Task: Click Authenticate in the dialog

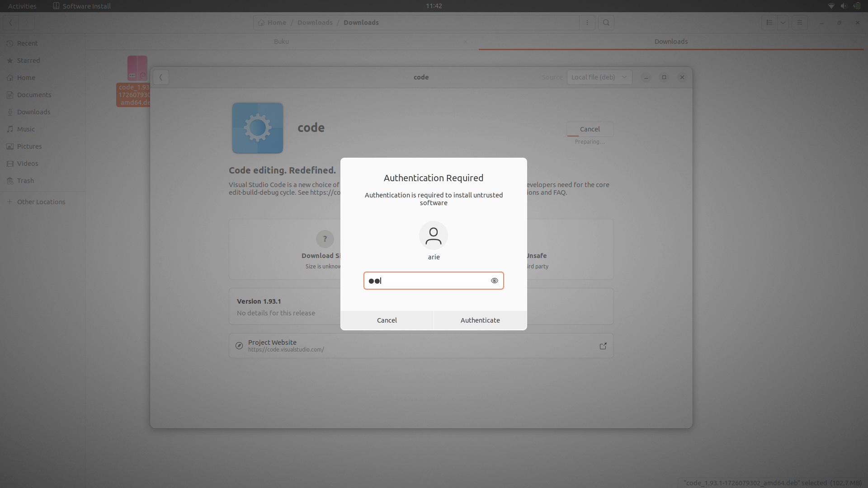Action: 480,320
